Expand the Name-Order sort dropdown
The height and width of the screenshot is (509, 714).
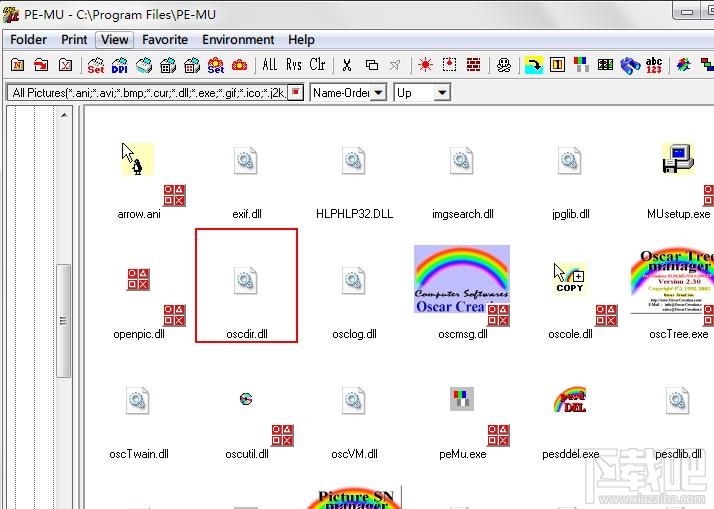pyautogui.click(x=378, y=93)
